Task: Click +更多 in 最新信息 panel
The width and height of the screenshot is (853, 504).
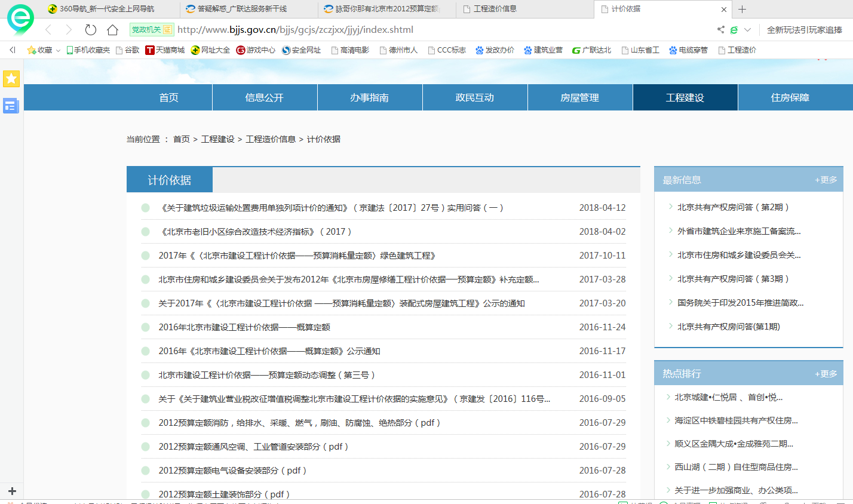Action: point(826,180)
